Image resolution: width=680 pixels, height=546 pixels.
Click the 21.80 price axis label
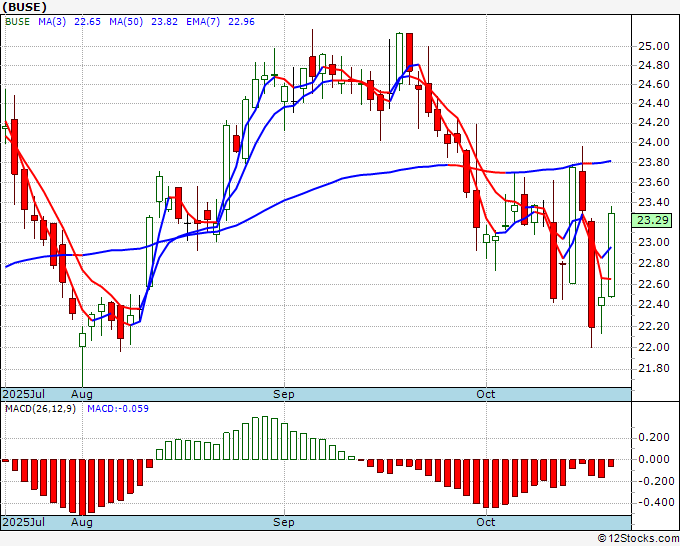pos(654,369)
